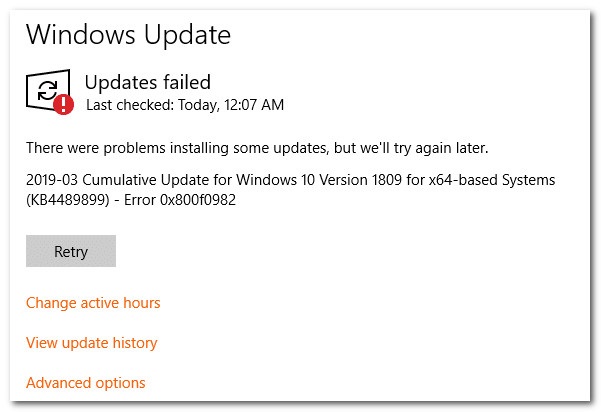Click the Version 1809 text

point(360,180)
